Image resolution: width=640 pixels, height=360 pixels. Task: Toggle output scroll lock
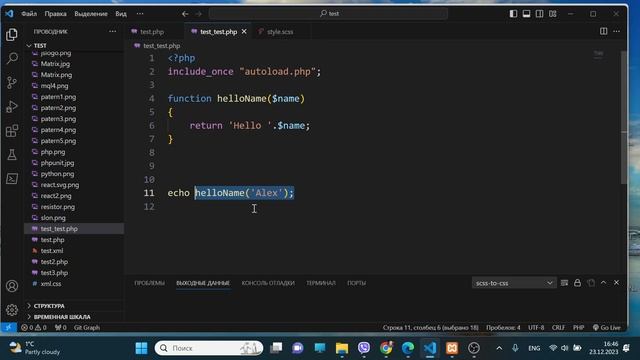point(577,283)
